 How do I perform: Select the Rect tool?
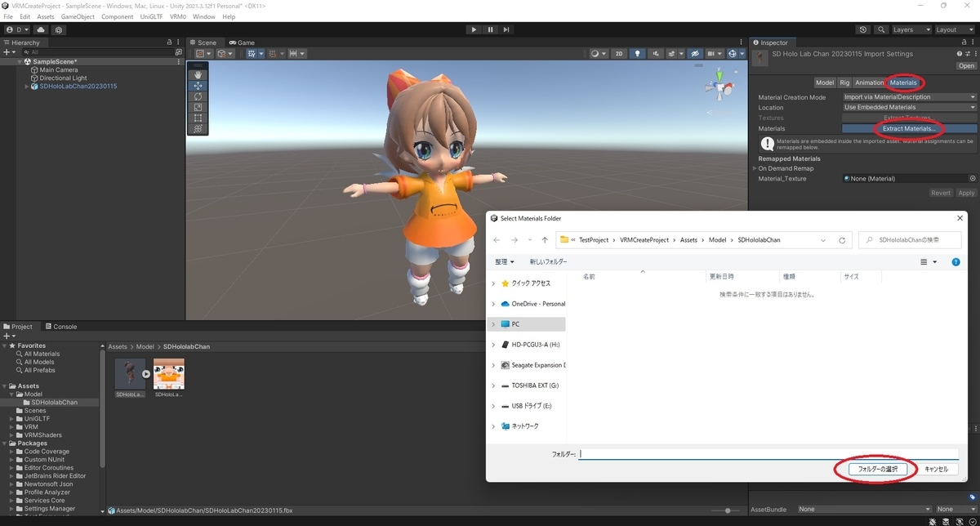[x=198, y=118]
